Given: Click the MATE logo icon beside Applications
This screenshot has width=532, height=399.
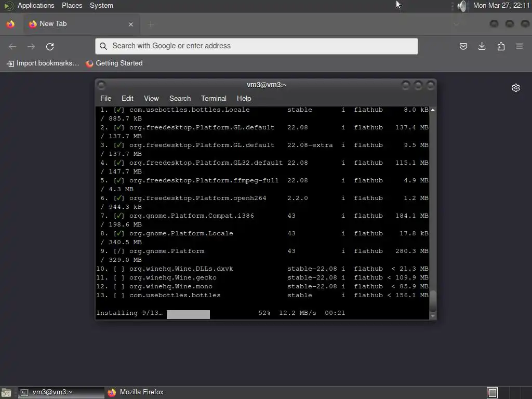Looking at the screenshot, I should [8, 6].
